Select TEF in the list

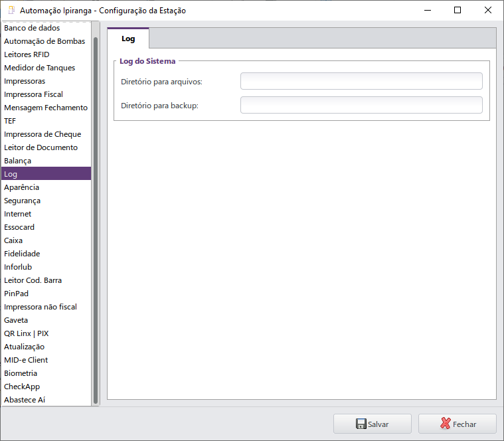click(x=46, y=121)
